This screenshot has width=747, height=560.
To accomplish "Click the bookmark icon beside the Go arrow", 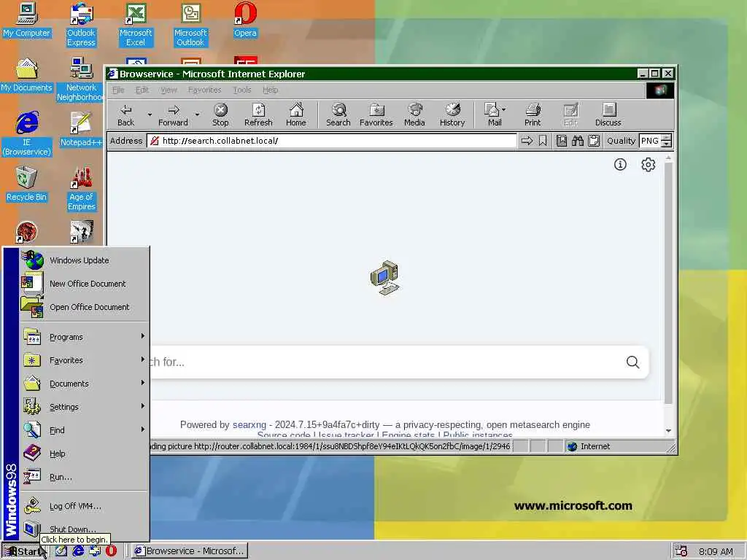I will tap(543, 141).
